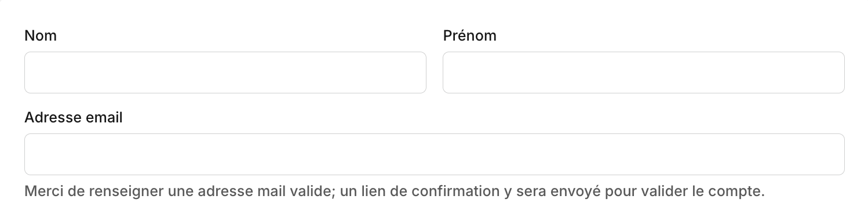Focus the field left of Prénom
Image resolution: width=868 pixels, height=210 pixels.
(x=225, y=73)
